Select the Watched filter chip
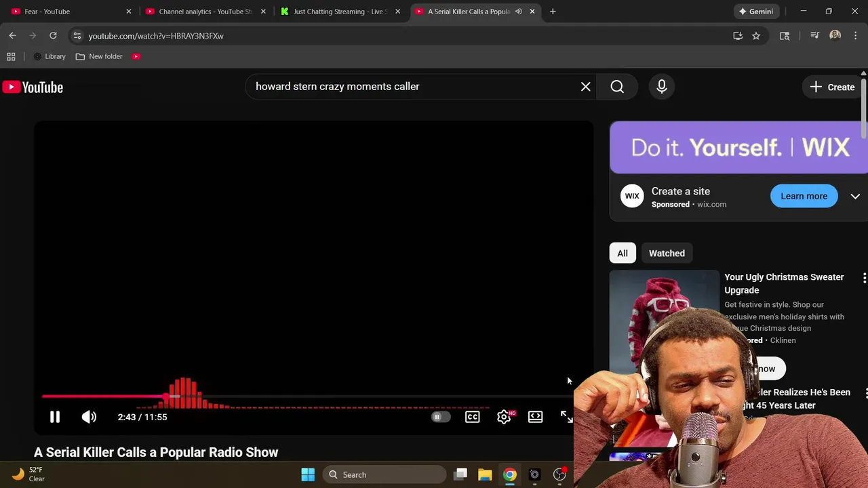 tap(667, 253)
